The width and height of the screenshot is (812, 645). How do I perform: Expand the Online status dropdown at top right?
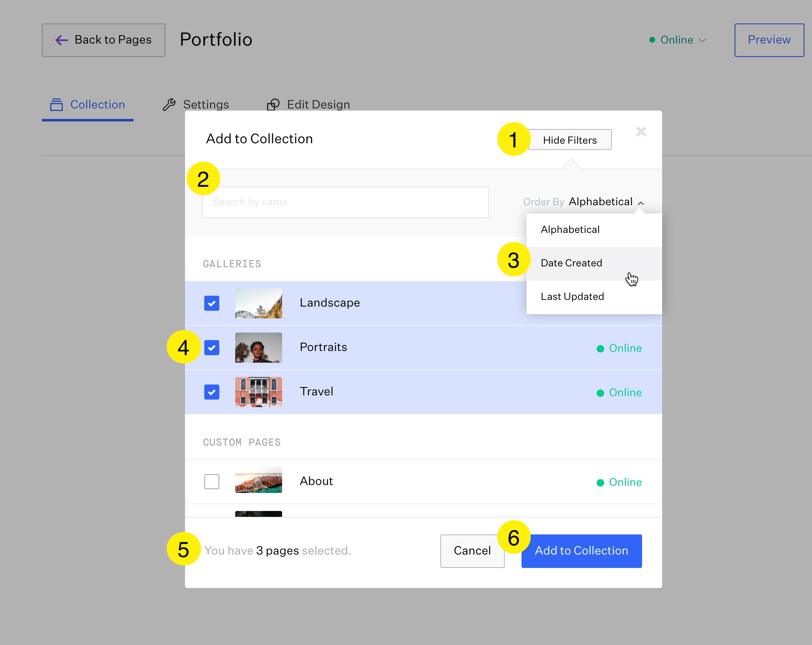coord(702,40)
